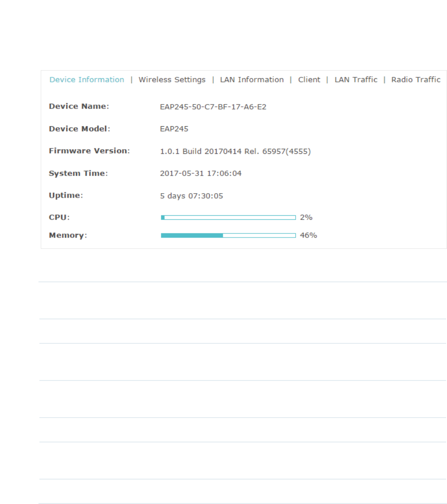
Task: Click system time 2017-05-31 17:06:04
Action: [201, 174]
